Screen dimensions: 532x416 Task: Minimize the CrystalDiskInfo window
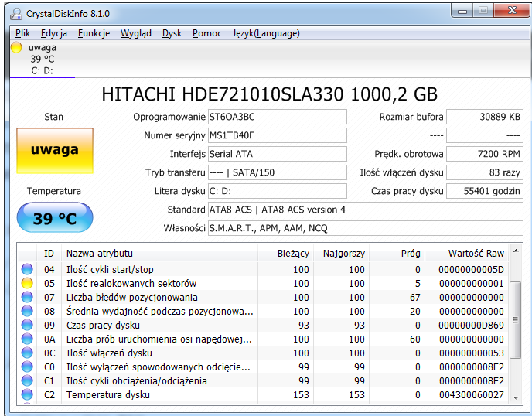click(462, 11)
